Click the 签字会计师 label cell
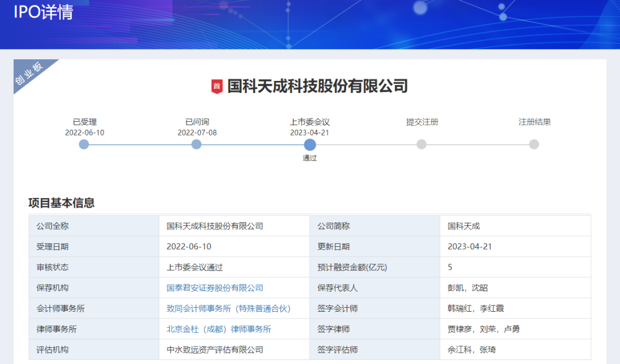The image size is (620, 364). (375, 308)
